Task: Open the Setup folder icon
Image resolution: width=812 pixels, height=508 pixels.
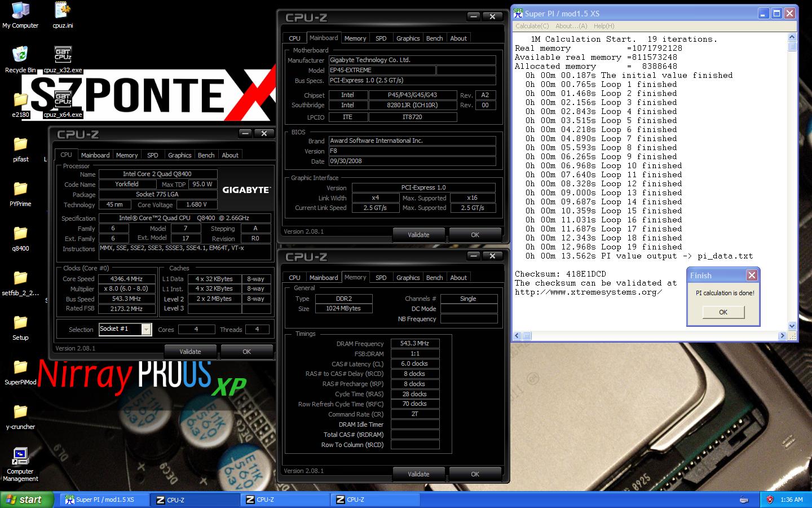Action: click(20, 327)
